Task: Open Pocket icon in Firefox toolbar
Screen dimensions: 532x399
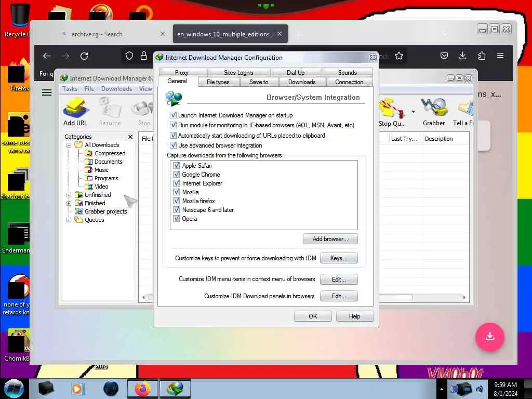Action: pos(444,56)
